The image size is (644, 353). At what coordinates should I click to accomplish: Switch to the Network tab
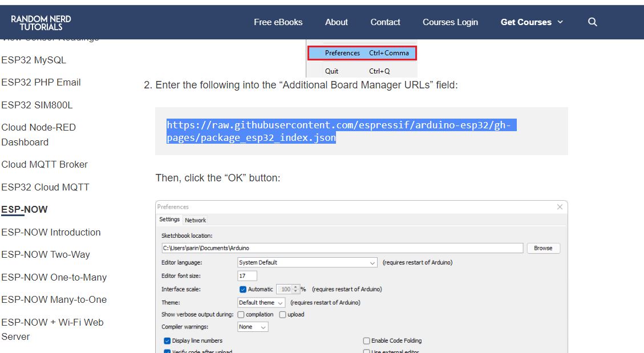[196, 221]
